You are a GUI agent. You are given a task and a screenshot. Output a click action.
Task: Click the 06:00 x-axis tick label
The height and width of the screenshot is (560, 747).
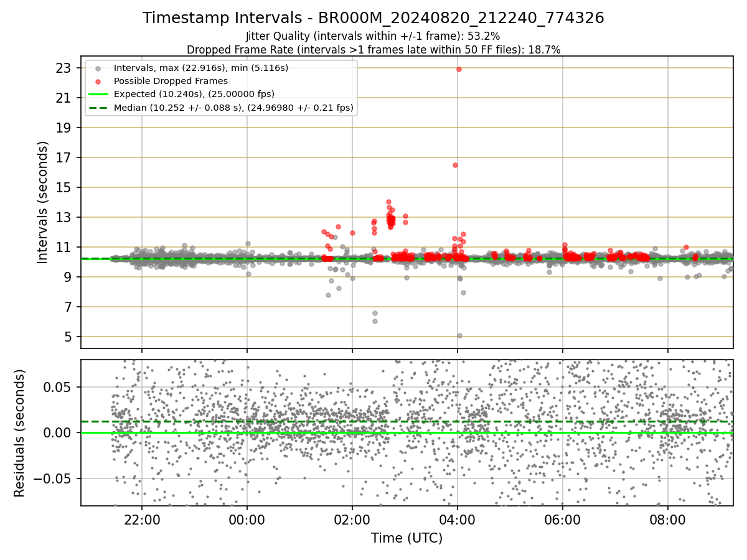(x=563, y=519)
